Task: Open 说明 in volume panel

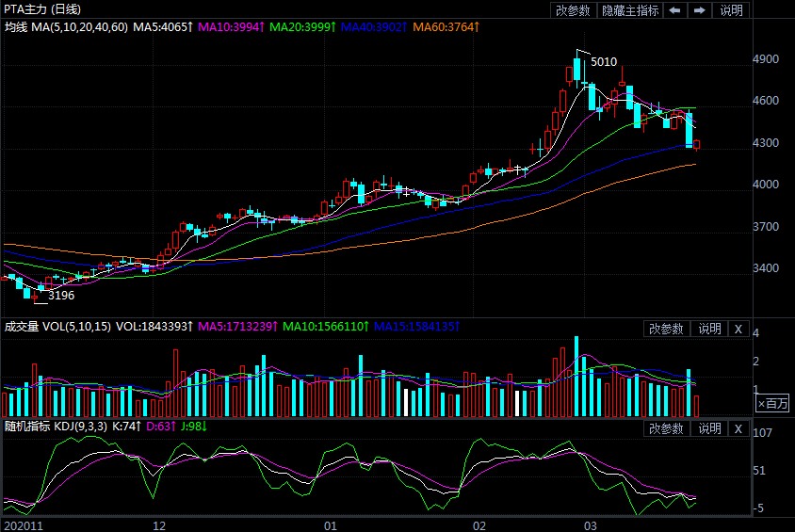Action: point(709,329)
